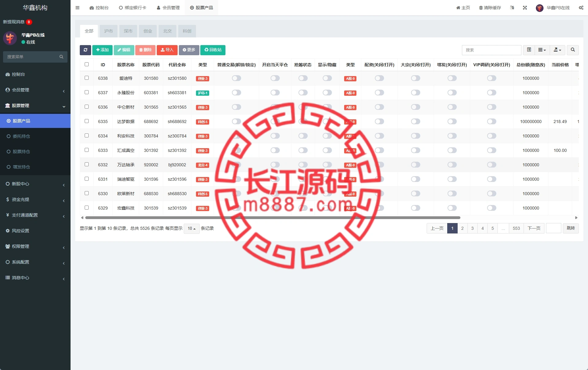Viewport: 588px width, 370px height.
Task: Toggle VIP调研 switch for 宏鑫科技 row
Action: coord(492,208)
